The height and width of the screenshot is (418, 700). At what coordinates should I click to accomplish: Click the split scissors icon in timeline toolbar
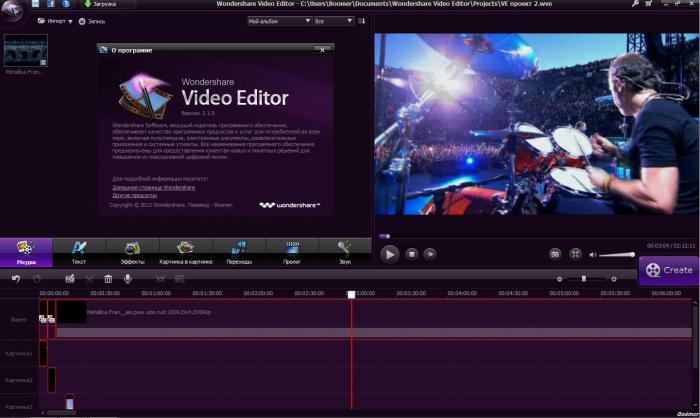[89, 279]
